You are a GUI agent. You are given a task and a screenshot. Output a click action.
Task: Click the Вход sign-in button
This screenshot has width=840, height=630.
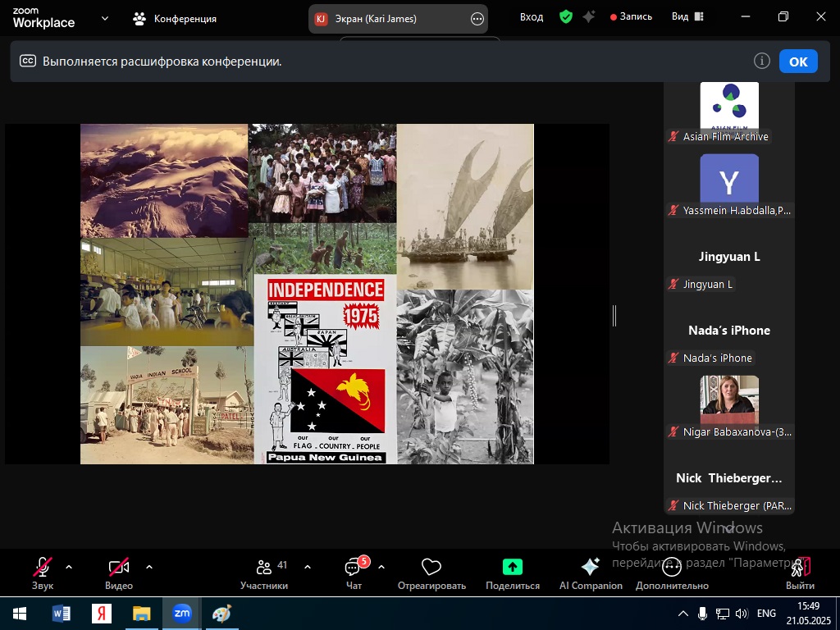pos(532,17)
